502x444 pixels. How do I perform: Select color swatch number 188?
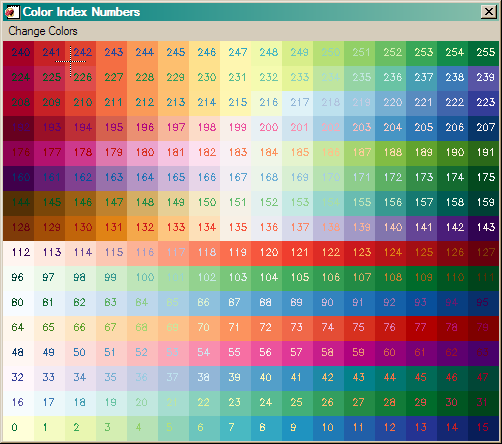(x=391, y=153)
